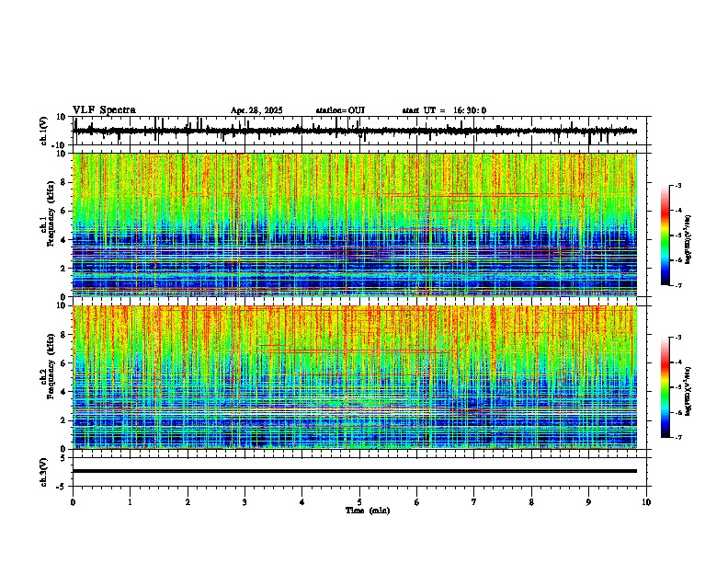This screenshot has height=563, width=728.
Task: Click the log(PSD) label beside the ch.2 colorbar
Action: [x=688, y=391]
